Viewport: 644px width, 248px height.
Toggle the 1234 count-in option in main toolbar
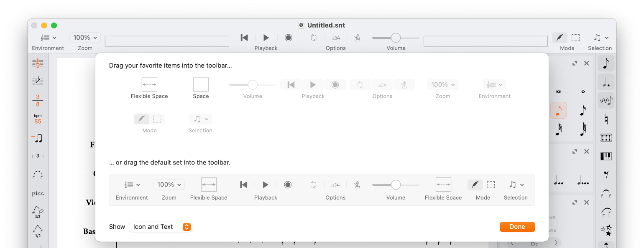tap(335, 38)
